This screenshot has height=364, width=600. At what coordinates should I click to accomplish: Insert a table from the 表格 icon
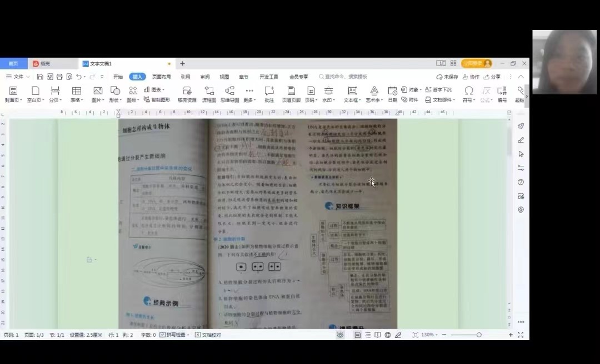(x=76, y=94)
